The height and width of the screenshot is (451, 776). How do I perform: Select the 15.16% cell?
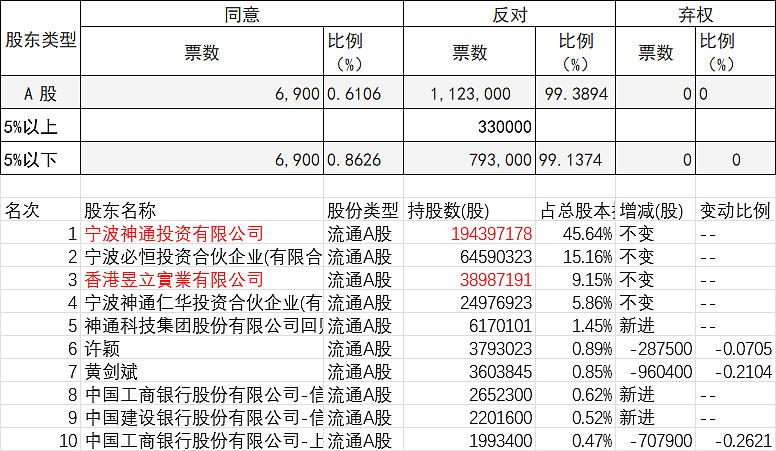pyautogui.click(x=575, y=256)
